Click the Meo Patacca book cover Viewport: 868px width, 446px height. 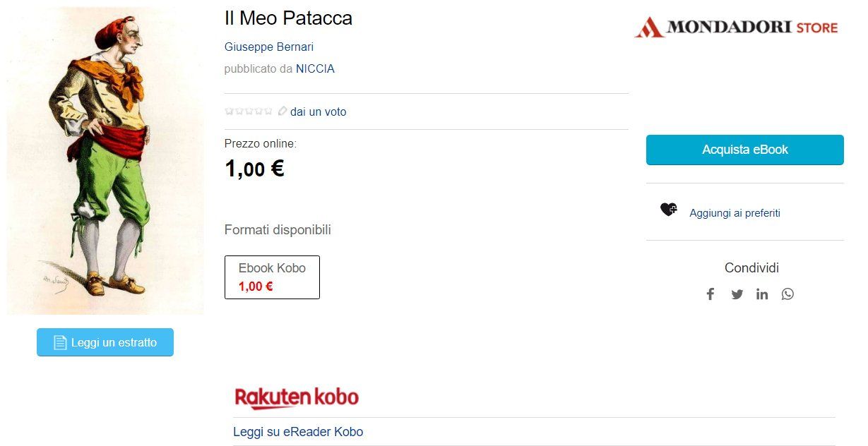(105, 161)
